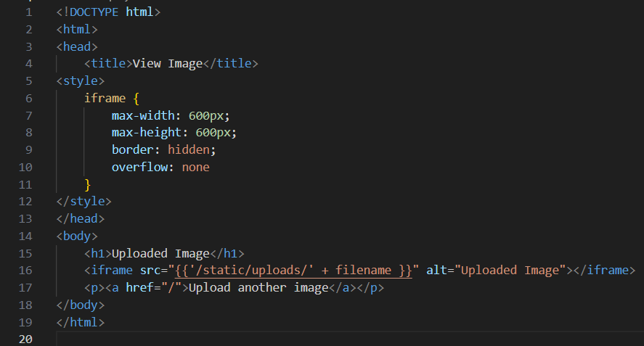Viewport: 644px width, 346px height.
Task: Click the closing style tag on line 12
Action: pyautogui.click(x=83, y=202)
